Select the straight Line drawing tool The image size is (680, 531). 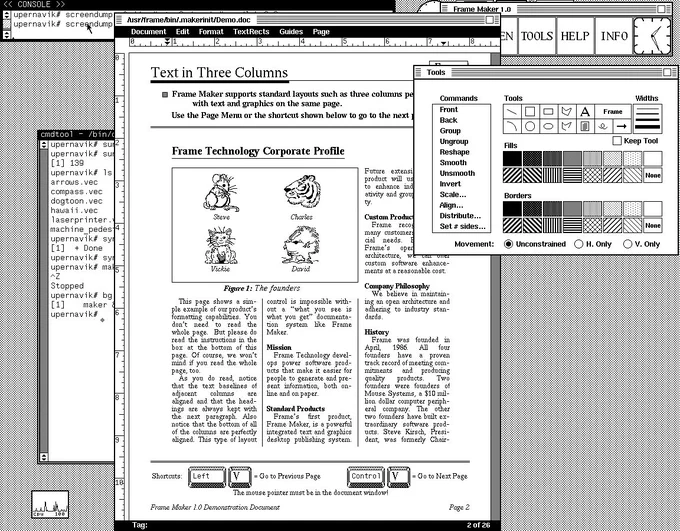[x=512, y=112]
